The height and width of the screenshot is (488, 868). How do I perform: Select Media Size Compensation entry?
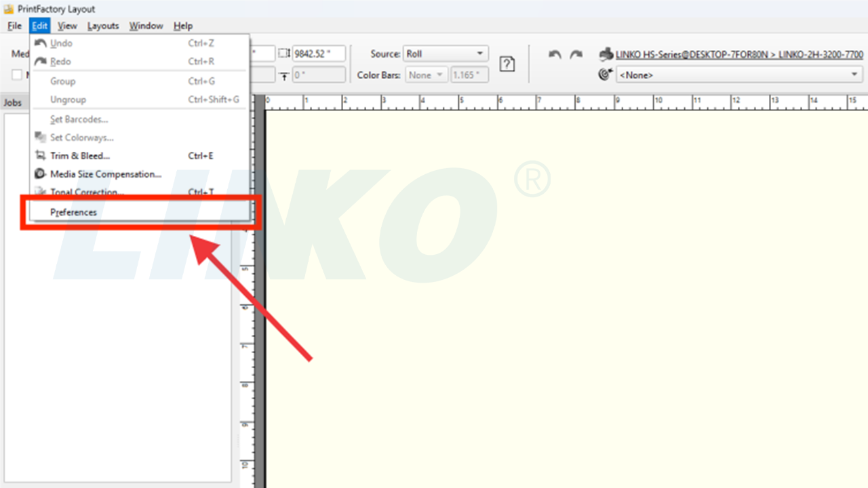coord(140,174)
